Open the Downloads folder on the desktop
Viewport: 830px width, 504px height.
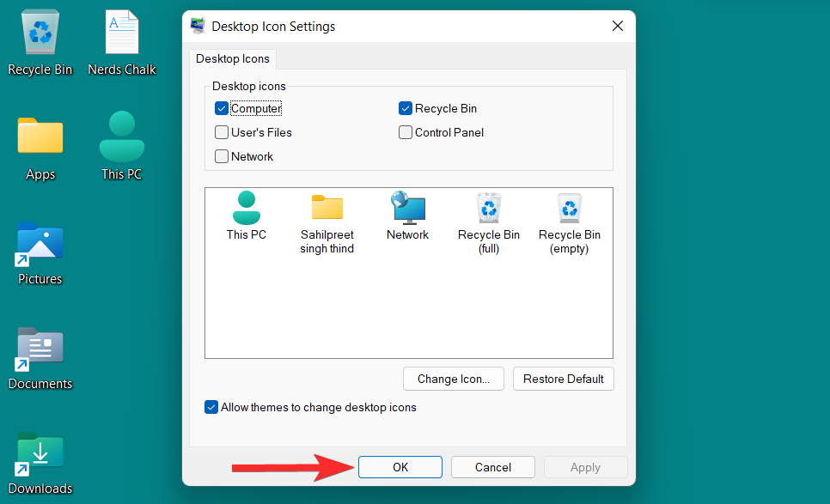40,451
